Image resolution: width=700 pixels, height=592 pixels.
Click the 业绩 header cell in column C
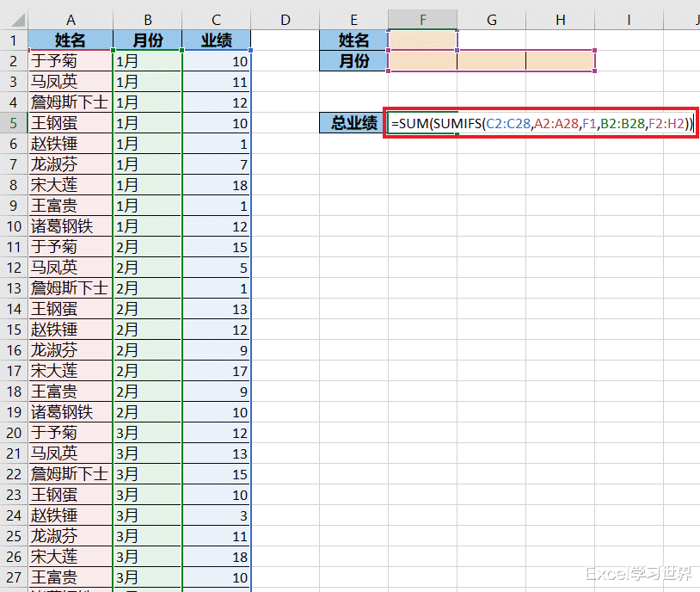(217, 40)
